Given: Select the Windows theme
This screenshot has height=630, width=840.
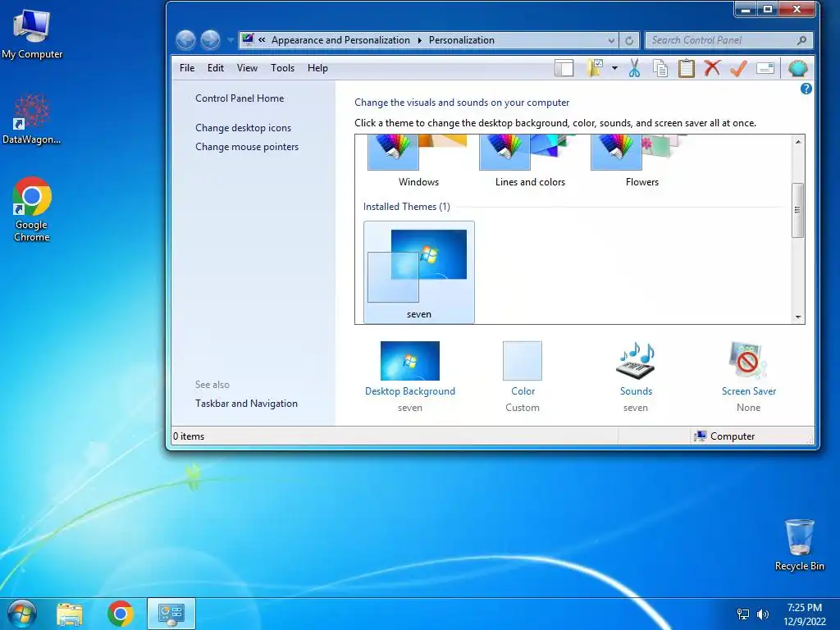Looking at the screenshot, I should [x=418, y=162].
